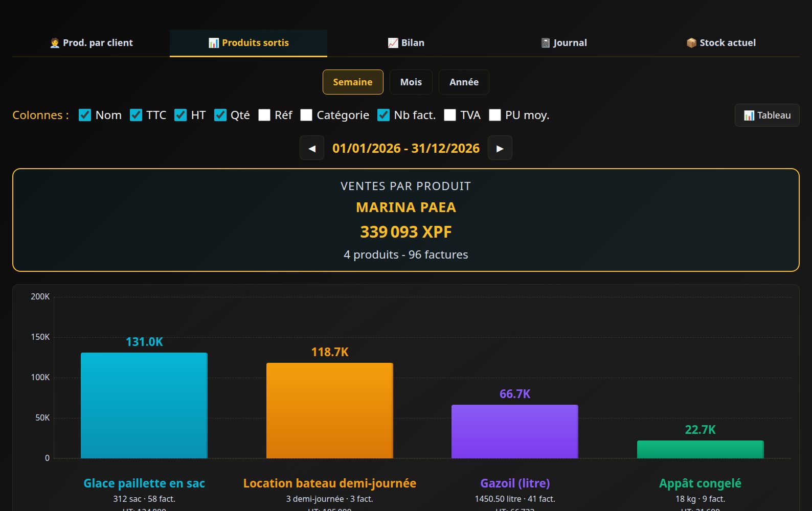Select the Mois period button
The height and width of the screenshot is (511, 812).
click(411, 82)
